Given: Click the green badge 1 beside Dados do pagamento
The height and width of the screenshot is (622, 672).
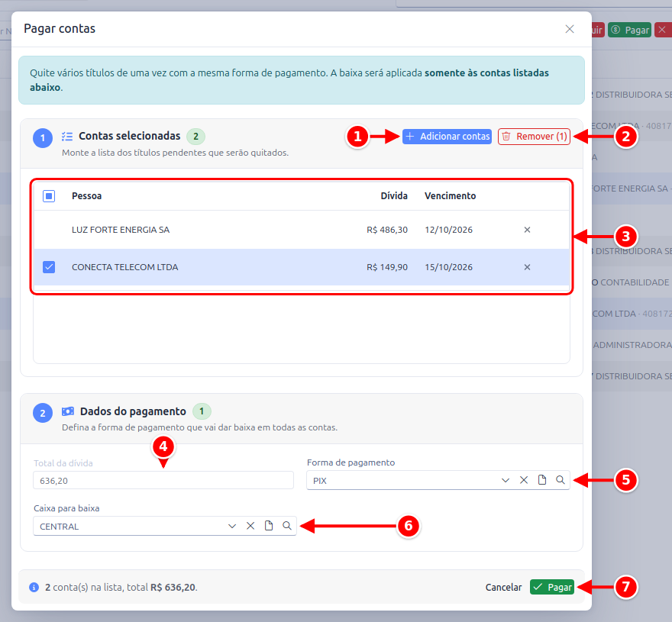Looking at the screenshot, I should (x=202, y=411).
